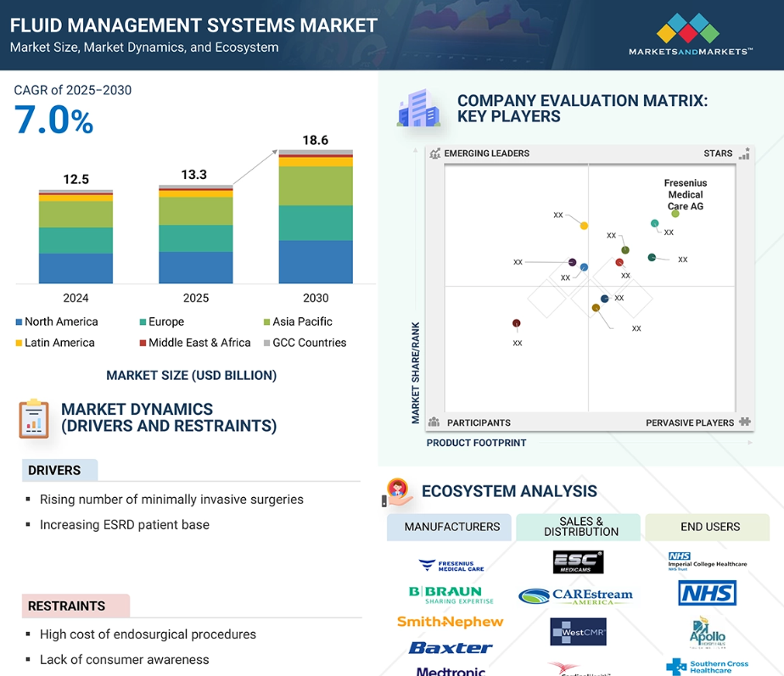The height and width of the screenshot is (676, 784).
Task: Click the ESC Medicams logo
Action: click(579, 562)
